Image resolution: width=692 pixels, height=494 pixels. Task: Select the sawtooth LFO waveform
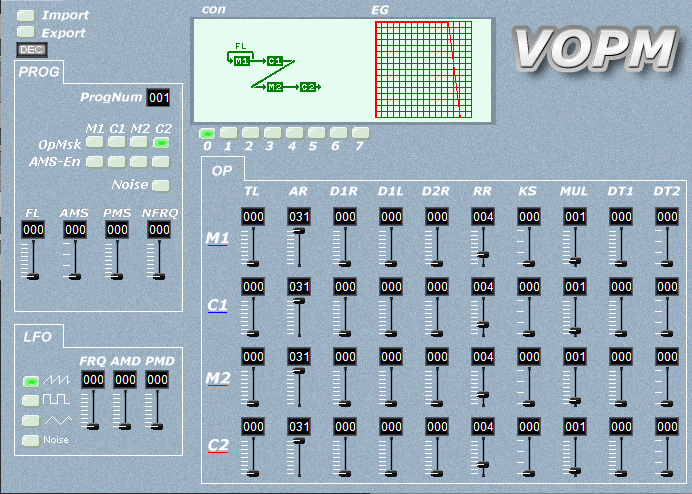pyautogui.click(x=31, y=381)
